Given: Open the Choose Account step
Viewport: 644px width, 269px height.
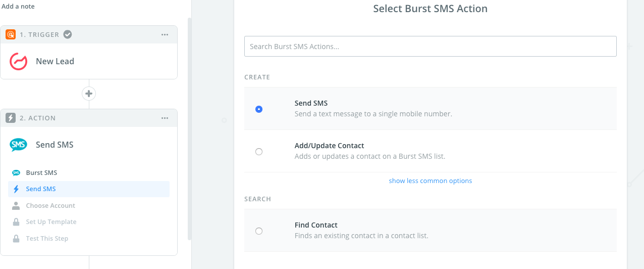Looking at the screenshot, I should pyautogui.click(x=50, y=206).
